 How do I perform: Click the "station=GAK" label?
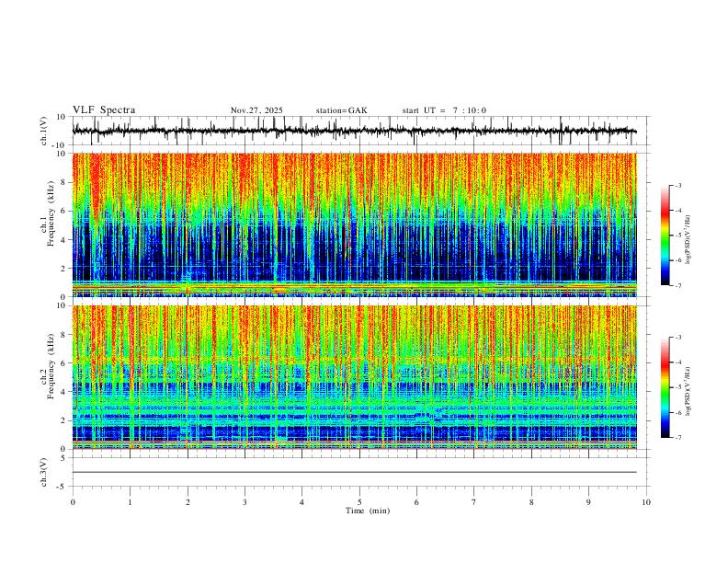coord(341,110)
